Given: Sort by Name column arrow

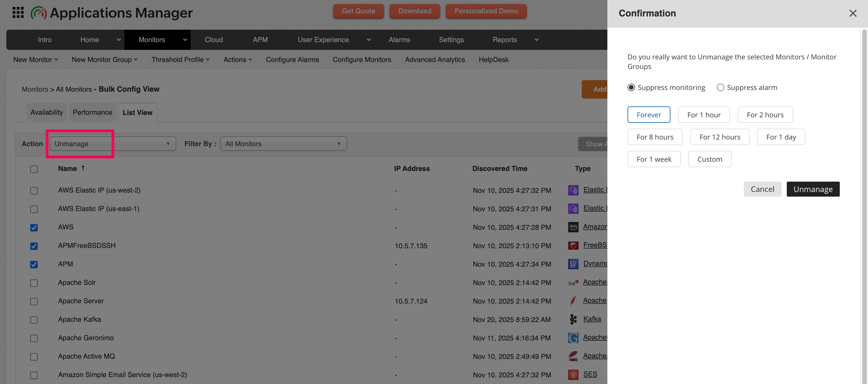Looking at the screenshot, I should (83, 168).
